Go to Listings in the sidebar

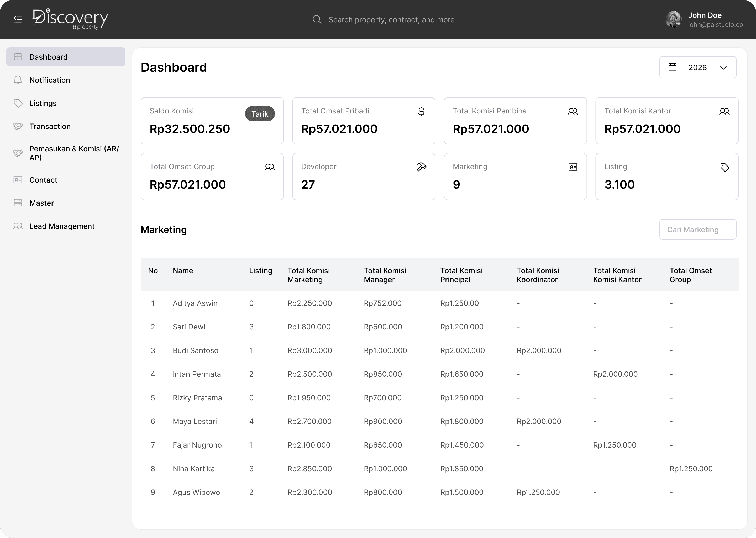[66, 103]
